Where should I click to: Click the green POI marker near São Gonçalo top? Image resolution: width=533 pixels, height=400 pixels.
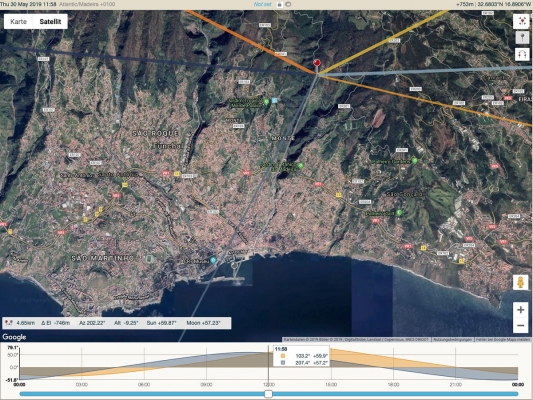pos(414,161)
